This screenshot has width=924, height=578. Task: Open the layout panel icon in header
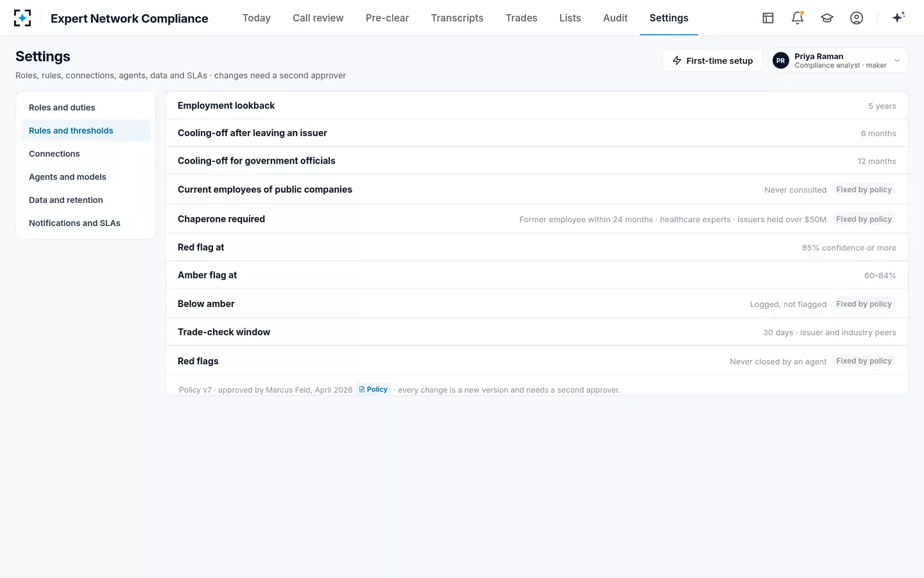pyautogui.click(x=768, y=18)
